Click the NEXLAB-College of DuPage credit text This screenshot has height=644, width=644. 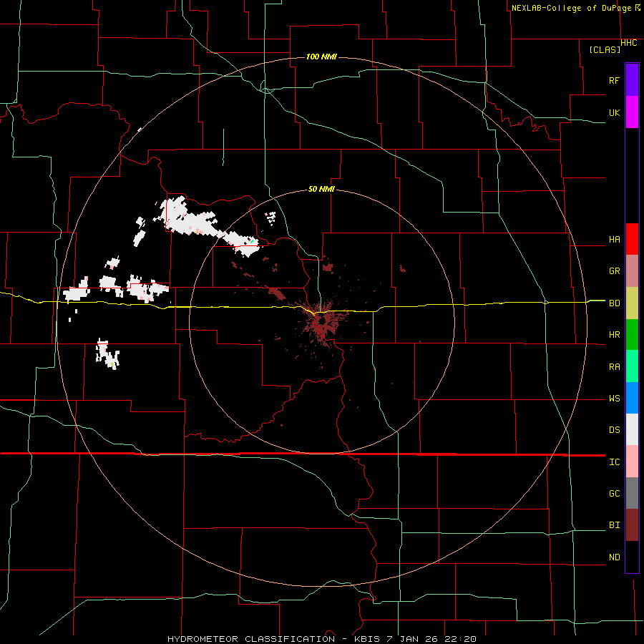click(571, 8)
